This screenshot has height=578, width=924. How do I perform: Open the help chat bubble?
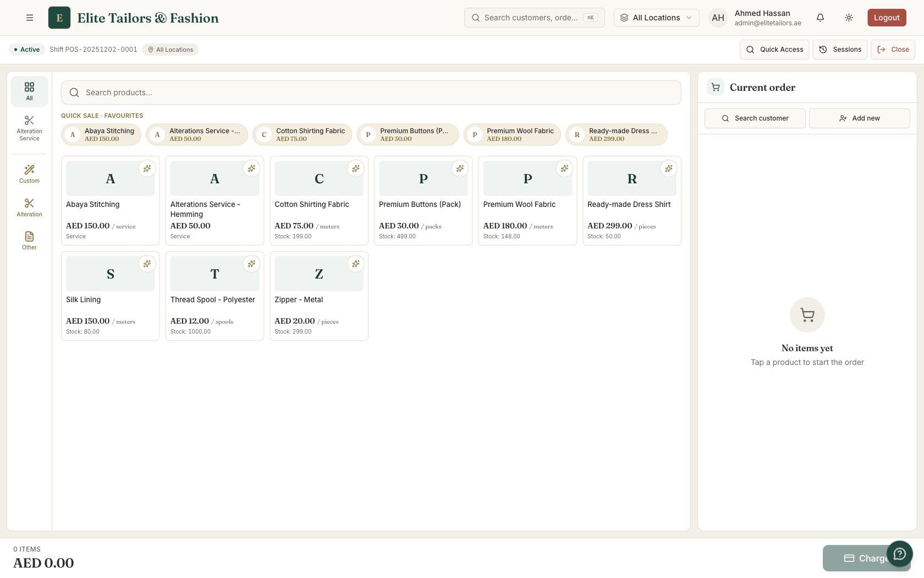(x=900, y=553)
